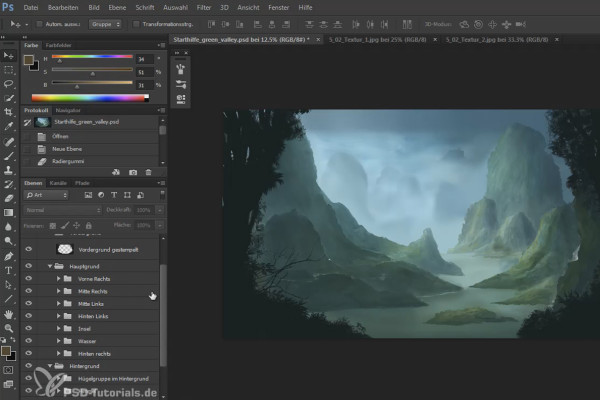
Task: Hide the Mitte Rechts group
Action: point(29,291)
